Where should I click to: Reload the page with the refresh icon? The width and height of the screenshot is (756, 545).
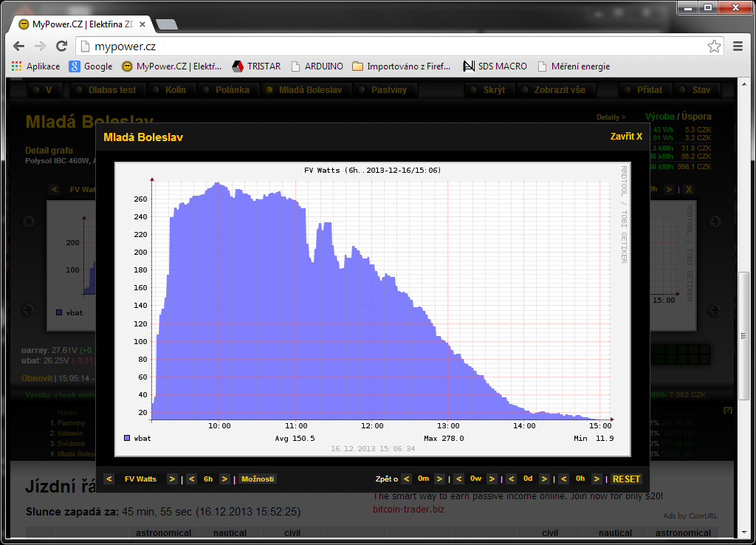click(x=63, y=47)
